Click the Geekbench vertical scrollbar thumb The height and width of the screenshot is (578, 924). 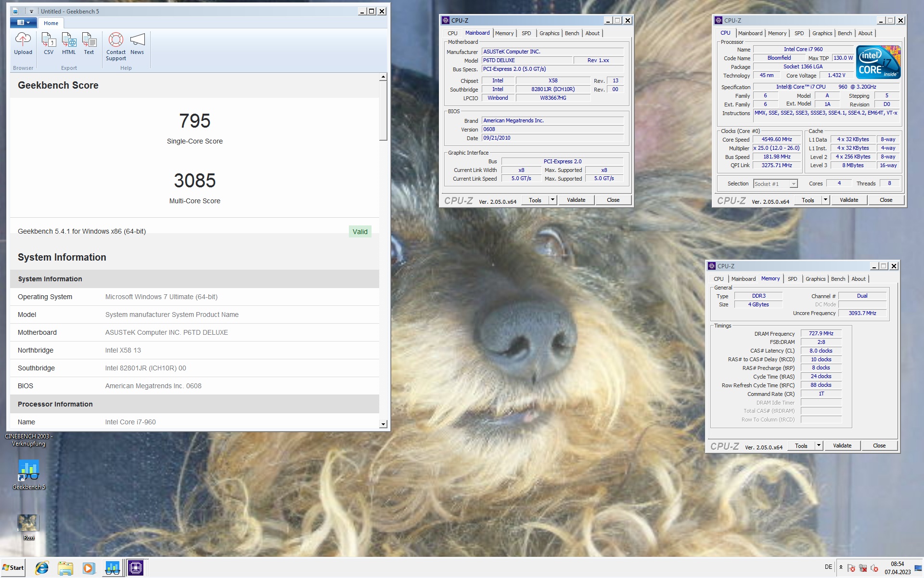coord(383,111)
